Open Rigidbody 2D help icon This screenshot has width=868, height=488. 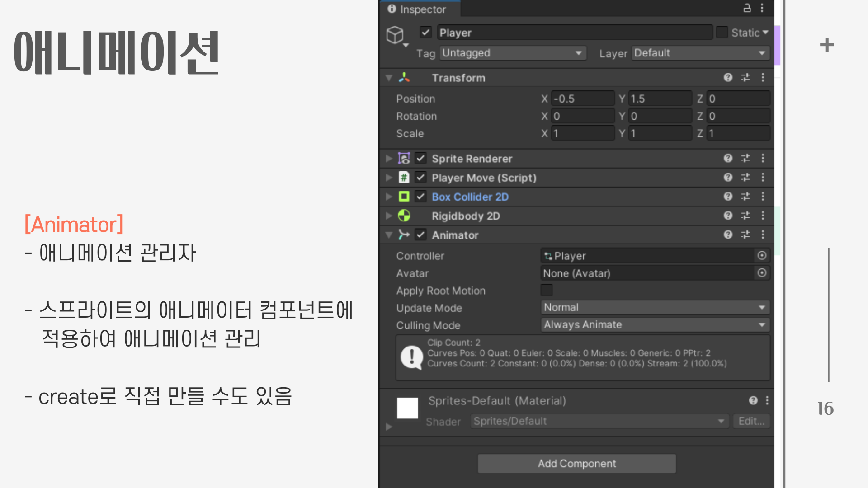point(728,216)
